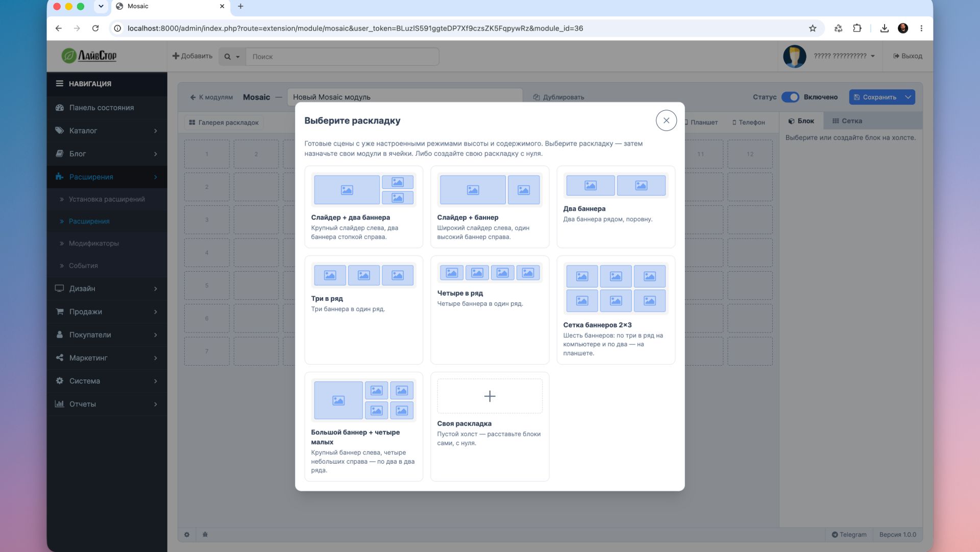The height and width of the screenshot is (552, 980).
Task: Bookmark this page with star icon
Action: 813,28
